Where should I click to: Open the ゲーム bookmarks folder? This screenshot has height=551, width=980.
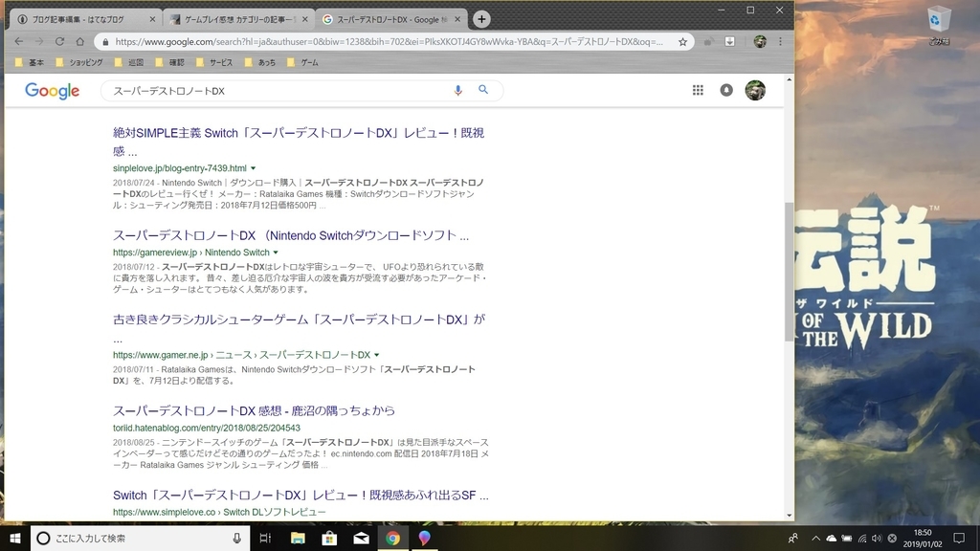click(x=302, y=62)
